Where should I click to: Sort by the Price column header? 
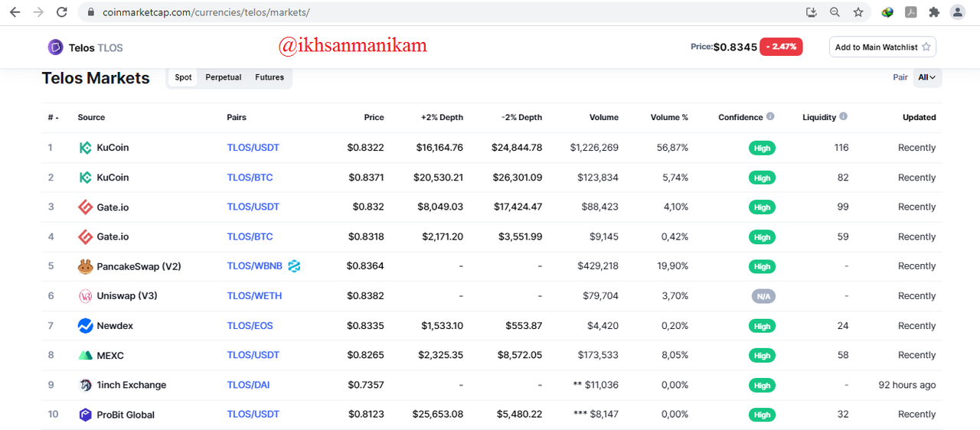pos(374,117)
